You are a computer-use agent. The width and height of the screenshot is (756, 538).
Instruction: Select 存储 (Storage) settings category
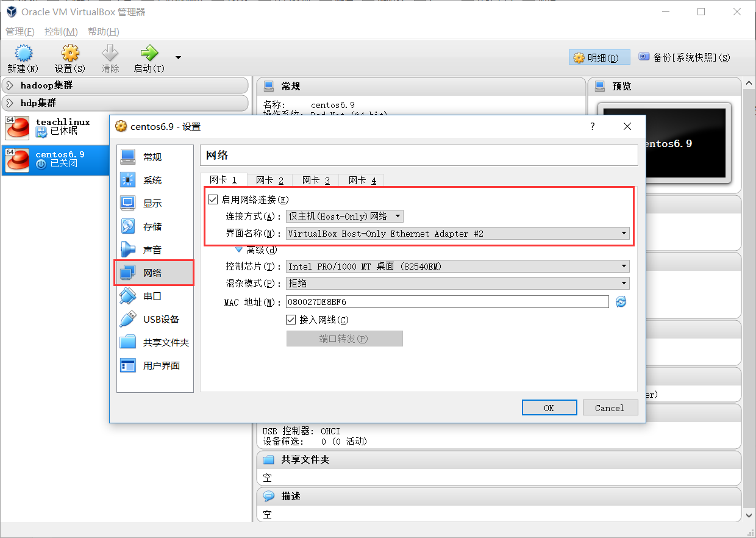155,226
